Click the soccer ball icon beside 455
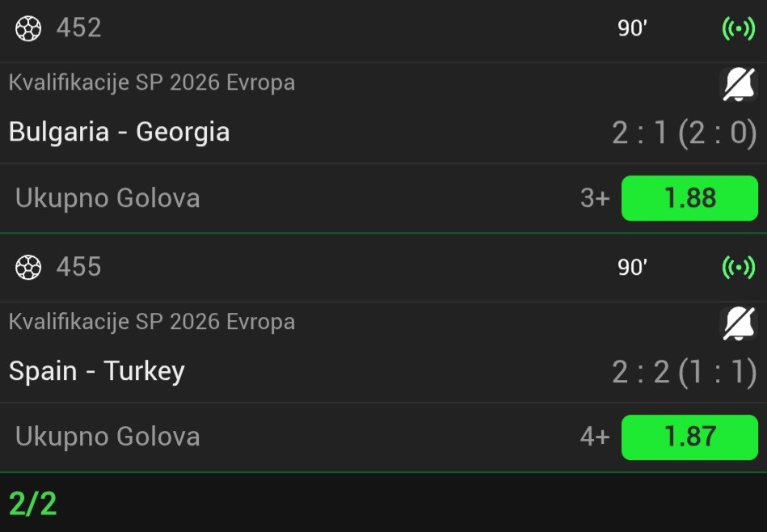 click(x=28, y=267)
